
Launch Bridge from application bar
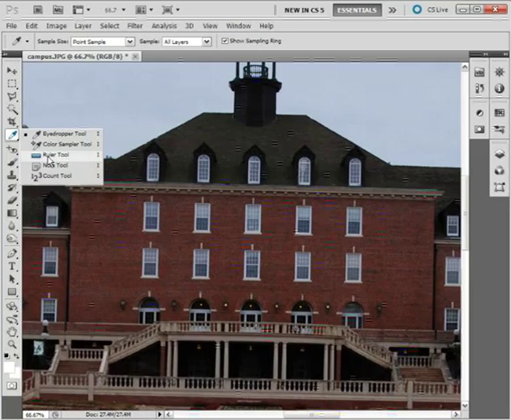click(38, 10)
